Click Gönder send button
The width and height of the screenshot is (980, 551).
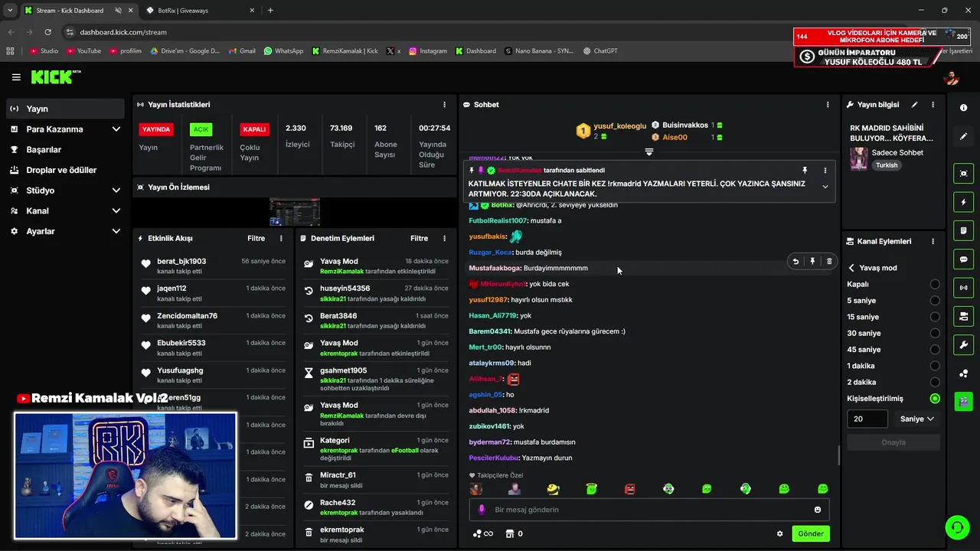[x=811, y=533]
